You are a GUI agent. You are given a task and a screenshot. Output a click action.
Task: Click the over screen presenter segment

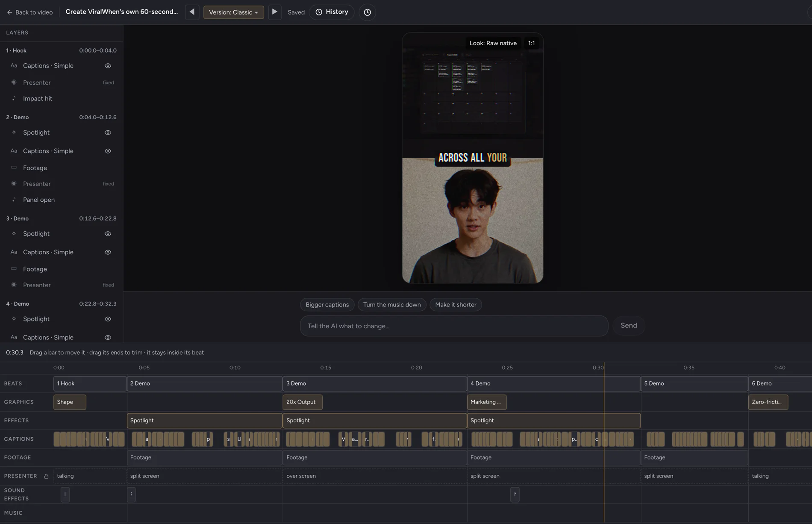tap(374, 476)
